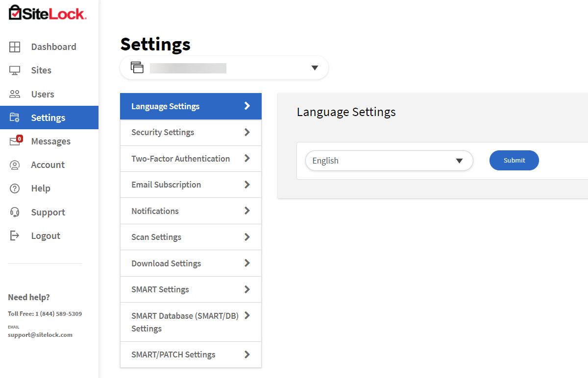Log out using the Logout link

tap(46, 236)
